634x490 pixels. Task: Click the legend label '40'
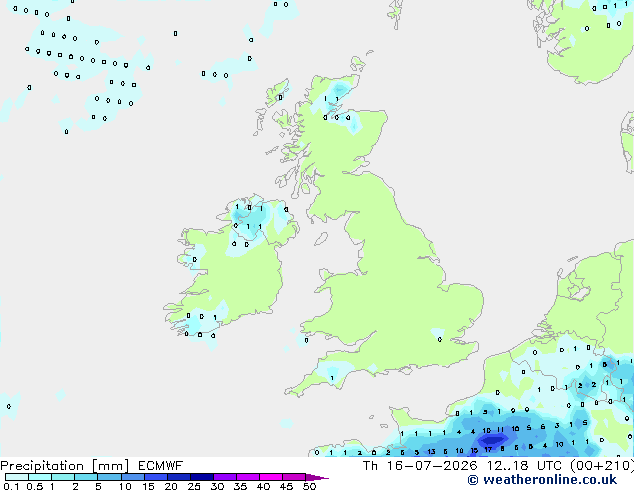pos(263,486)
